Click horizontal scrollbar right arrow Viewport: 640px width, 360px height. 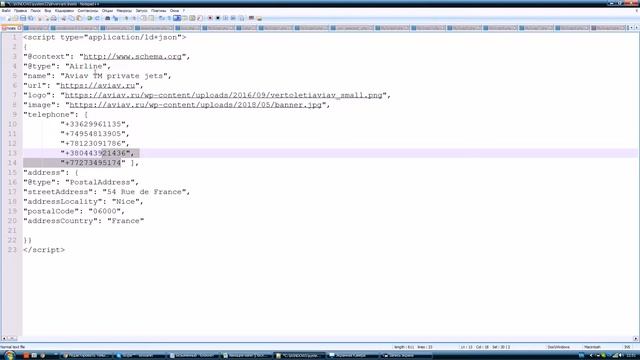pyautogui.click(x=636, y=338)
